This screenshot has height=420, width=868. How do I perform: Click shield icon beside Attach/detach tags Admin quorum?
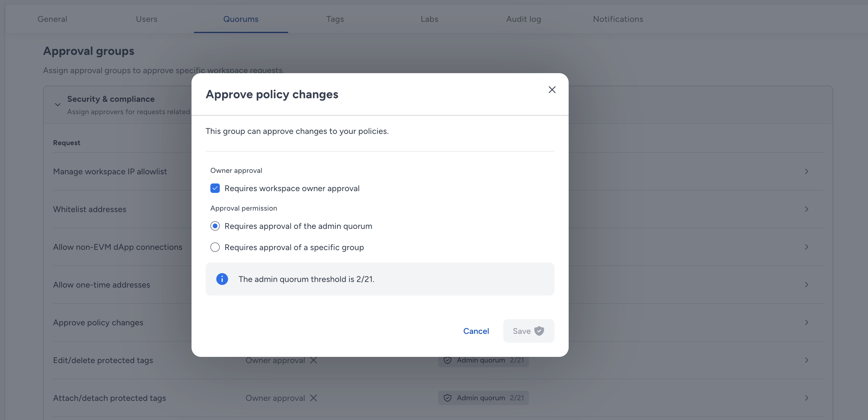point(448,398)
